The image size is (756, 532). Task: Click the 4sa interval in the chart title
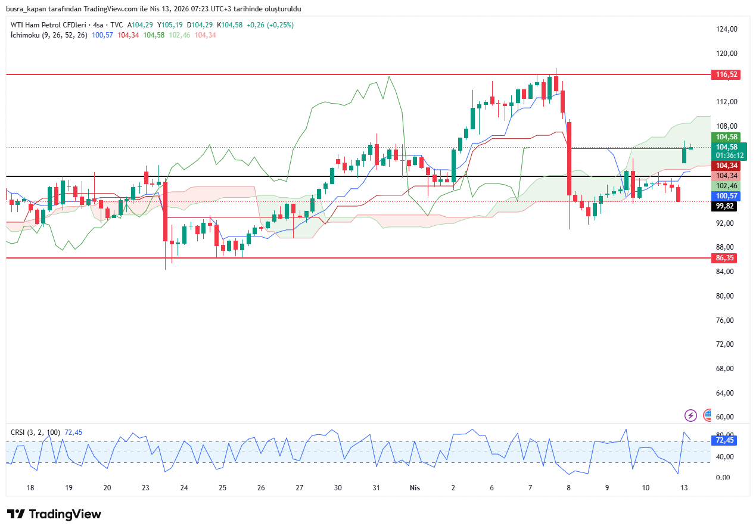(98, 25)
